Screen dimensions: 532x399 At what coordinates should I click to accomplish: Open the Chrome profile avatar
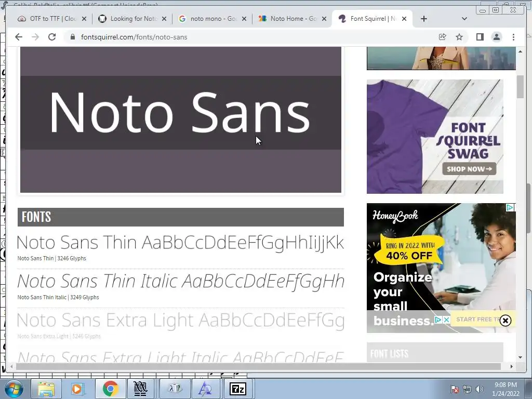click(x=496, y=37)
